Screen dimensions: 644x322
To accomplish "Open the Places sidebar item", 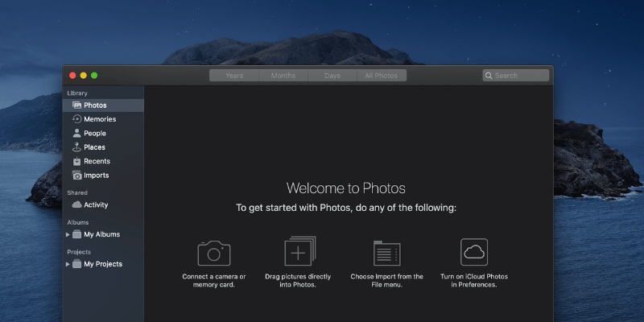I will 103,147.
